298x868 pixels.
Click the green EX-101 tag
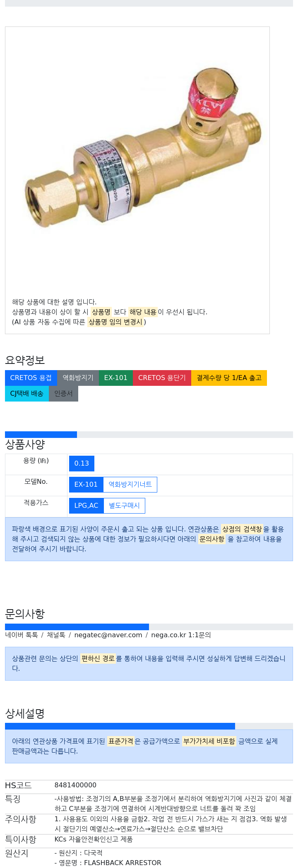[116, 378]
